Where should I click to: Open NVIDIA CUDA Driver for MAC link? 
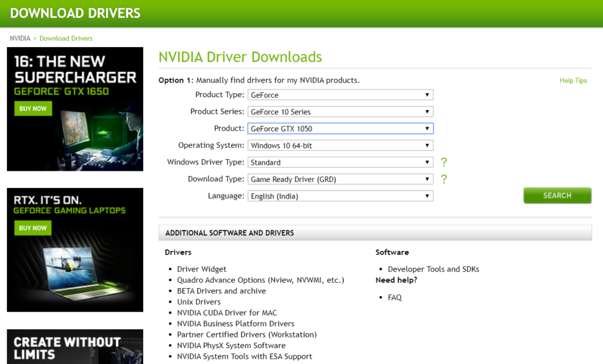click(227, 313)
